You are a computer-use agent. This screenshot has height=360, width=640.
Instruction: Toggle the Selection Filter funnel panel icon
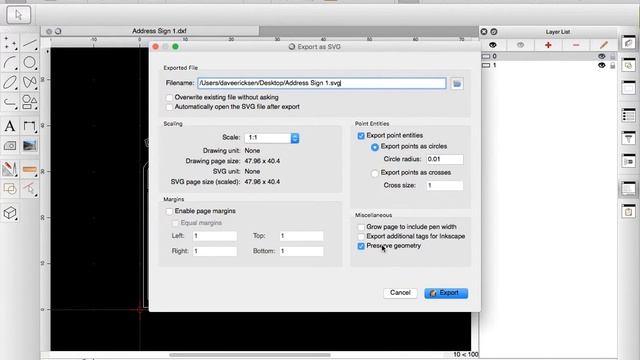(629, 138)
